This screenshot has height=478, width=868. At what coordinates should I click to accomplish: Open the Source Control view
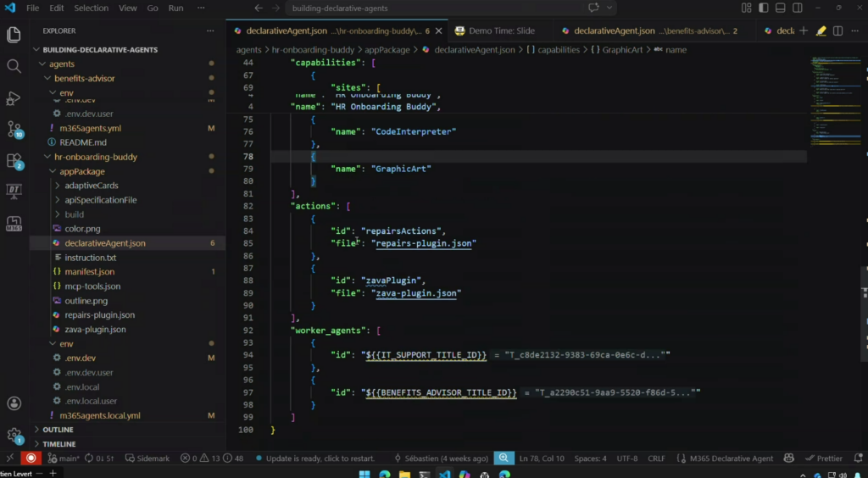coord(14,129)
